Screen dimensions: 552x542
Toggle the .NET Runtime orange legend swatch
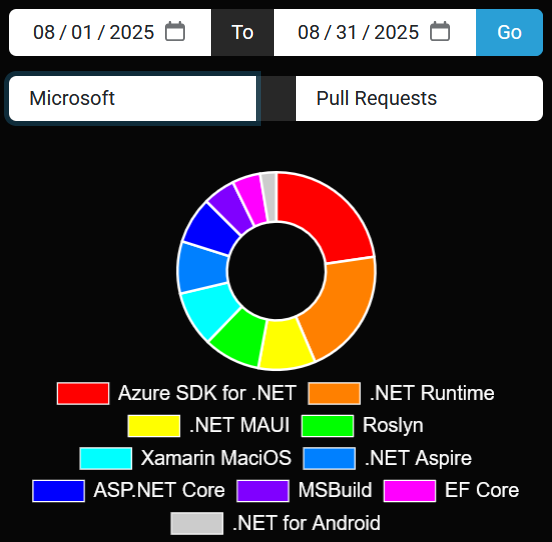[334, 393]
